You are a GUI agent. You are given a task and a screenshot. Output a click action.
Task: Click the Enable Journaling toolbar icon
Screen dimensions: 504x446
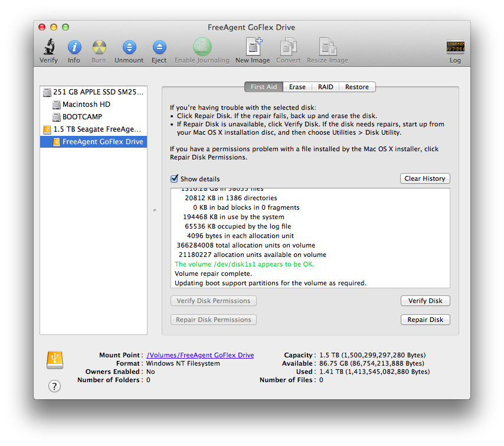pyautogui.click(x=202, y=47)
